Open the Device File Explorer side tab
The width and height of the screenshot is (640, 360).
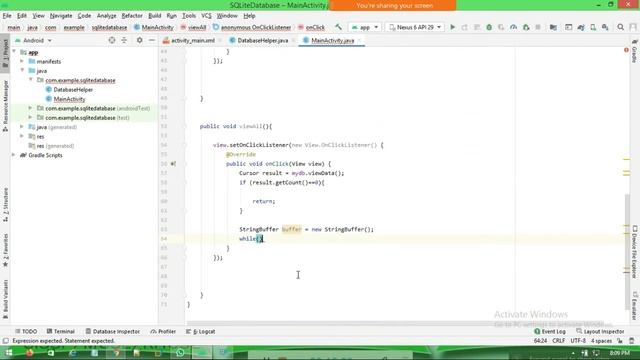pos(635,251)
